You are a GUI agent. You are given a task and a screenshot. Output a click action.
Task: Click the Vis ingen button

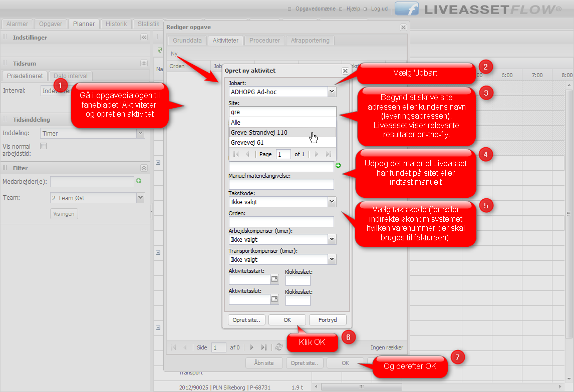pyautogui.click(x=64, y=214)
